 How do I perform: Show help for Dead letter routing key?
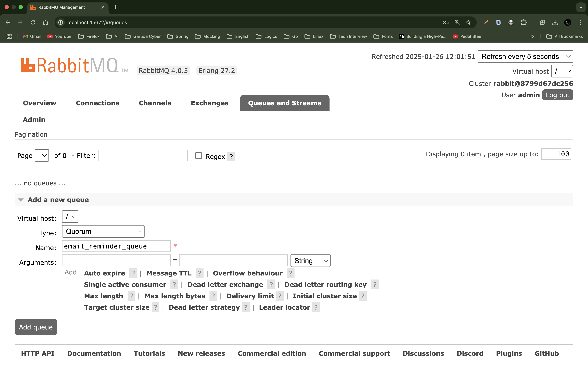click(x=375, y=285)
